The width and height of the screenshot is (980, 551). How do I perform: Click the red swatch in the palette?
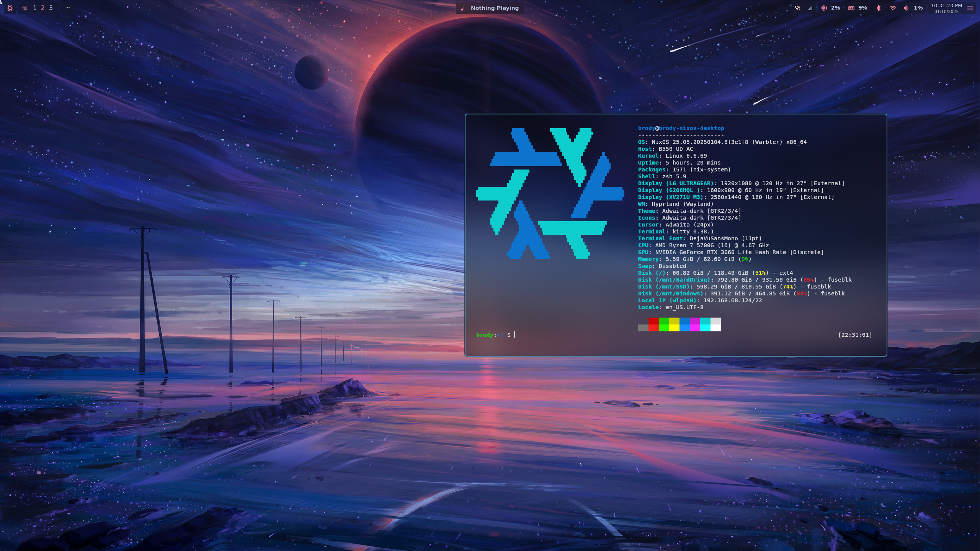pos(653,324)
